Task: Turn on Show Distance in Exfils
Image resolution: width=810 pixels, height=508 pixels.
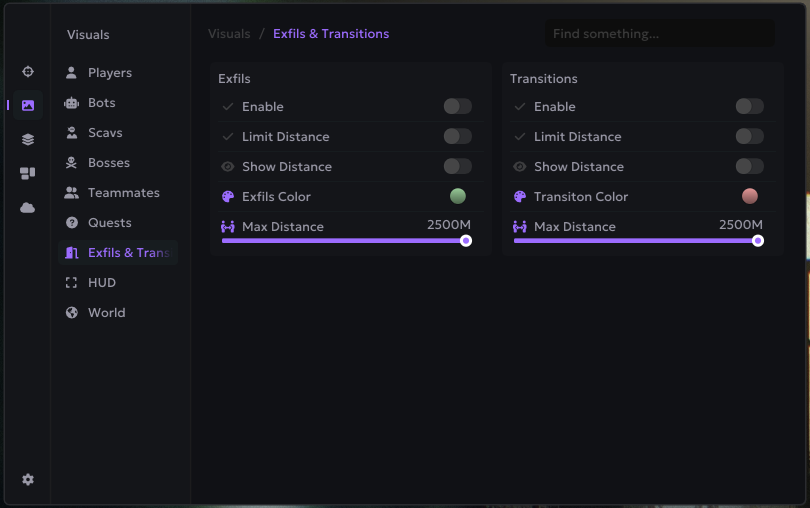Action: [457, 166]
